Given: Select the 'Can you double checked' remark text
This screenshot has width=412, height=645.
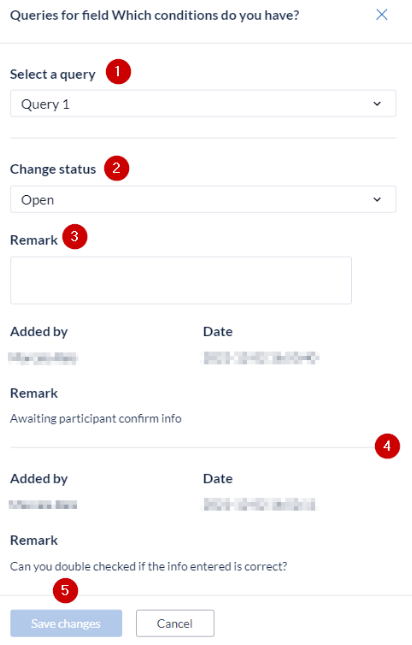Looking at the screenshot, I should (x=148, y=566).
